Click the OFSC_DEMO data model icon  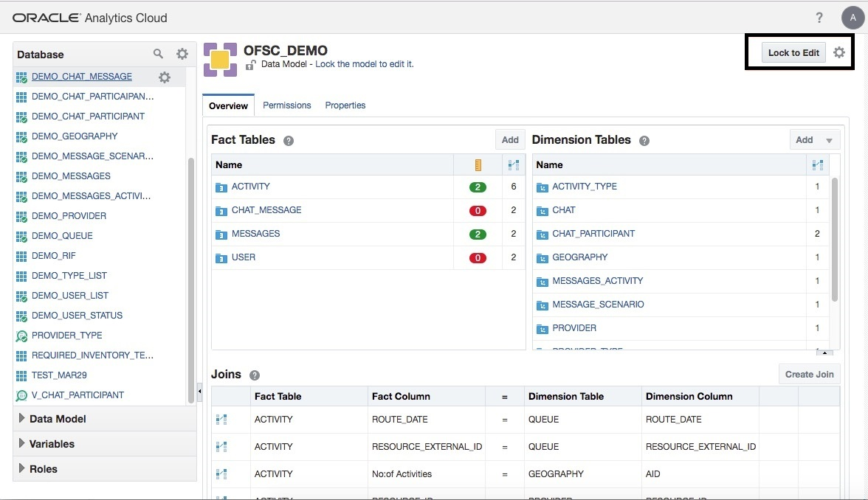(x=220, y=59)
